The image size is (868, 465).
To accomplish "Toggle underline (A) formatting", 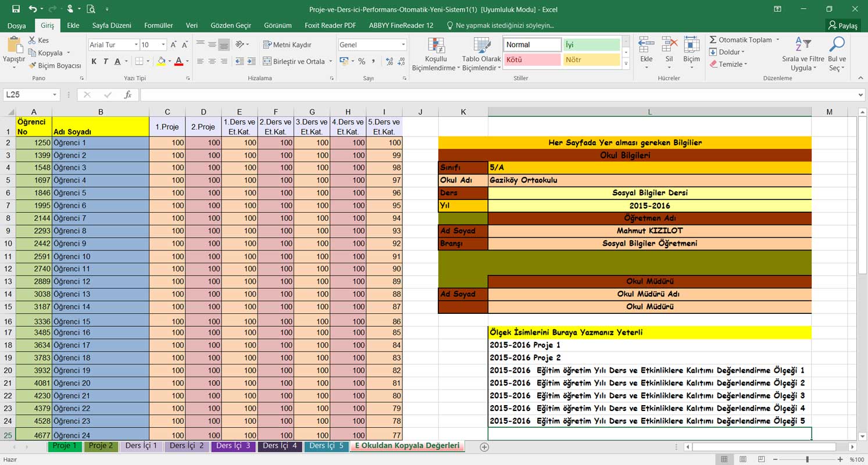I will (117, 61).
